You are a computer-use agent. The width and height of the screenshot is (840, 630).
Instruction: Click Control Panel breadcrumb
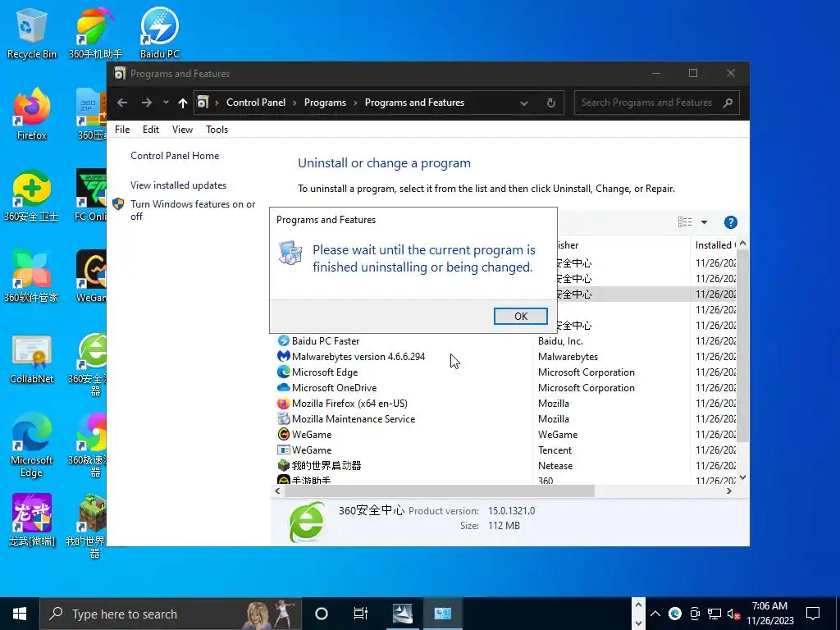tap(256, 103)
